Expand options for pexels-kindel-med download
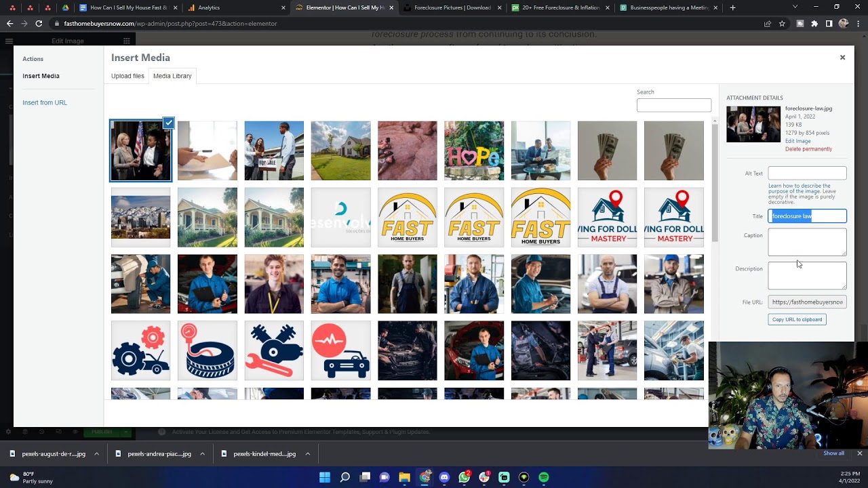Screen dimensions: 868x488 [307, 454]
